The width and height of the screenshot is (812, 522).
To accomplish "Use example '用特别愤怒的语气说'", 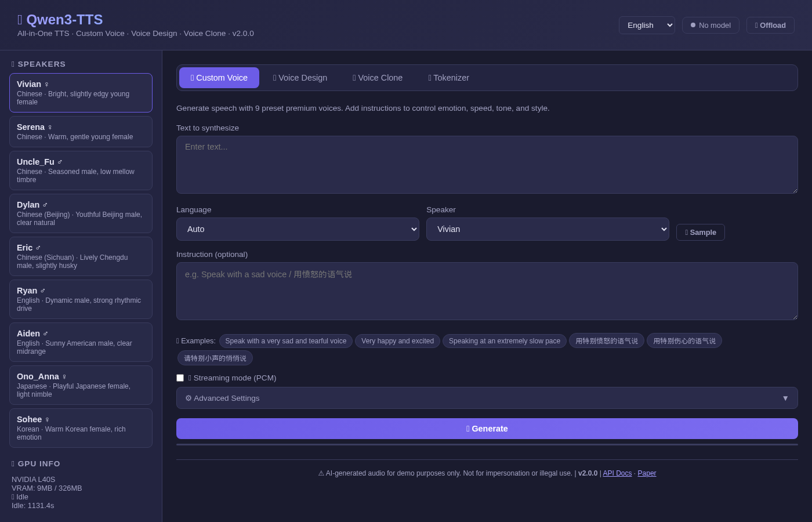I will [607, 341].
